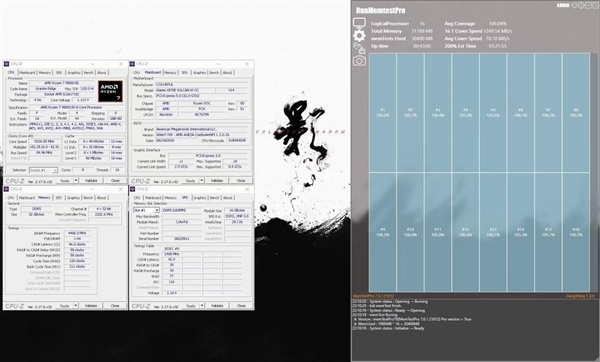600x362 pixels.
Task: Click the CAS# Latency (CL) value in Memory tab
Action: click(77, 244)
